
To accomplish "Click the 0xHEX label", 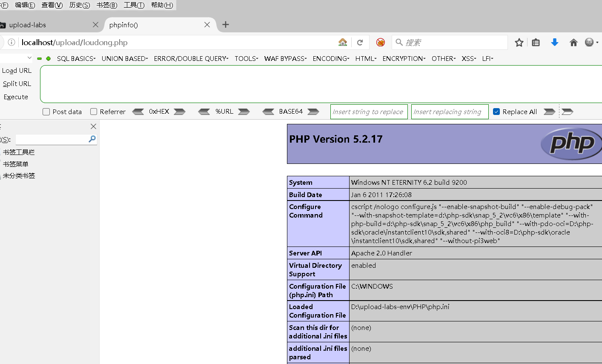I will tap(159, 112).
